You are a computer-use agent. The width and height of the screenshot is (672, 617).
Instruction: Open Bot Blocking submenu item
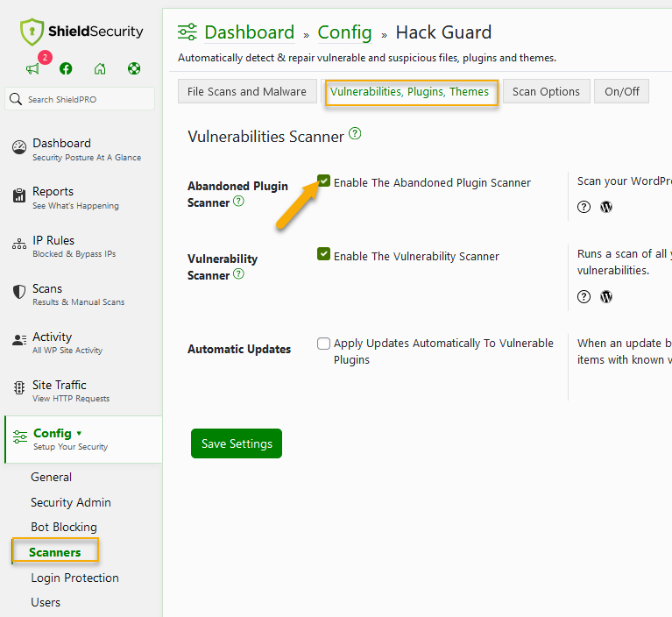tap(64, 527)
